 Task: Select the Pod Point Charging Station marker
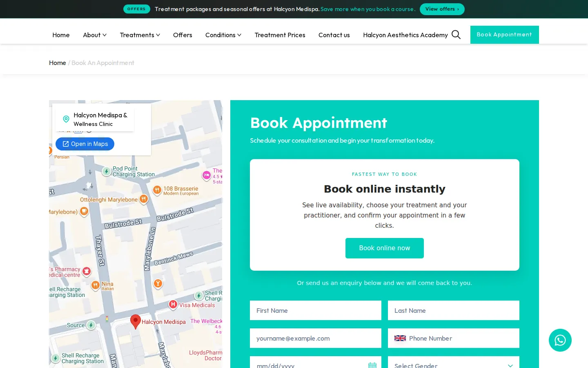(107, 171)
